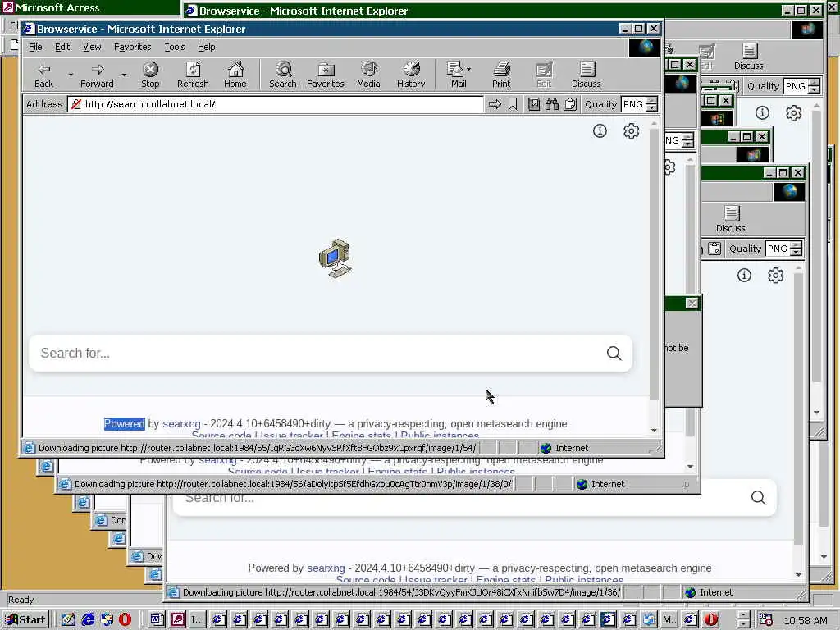Viewport: 840px width, 630px height.
Task: Open the Search pane from toolbar
Action: pos(283,75)
